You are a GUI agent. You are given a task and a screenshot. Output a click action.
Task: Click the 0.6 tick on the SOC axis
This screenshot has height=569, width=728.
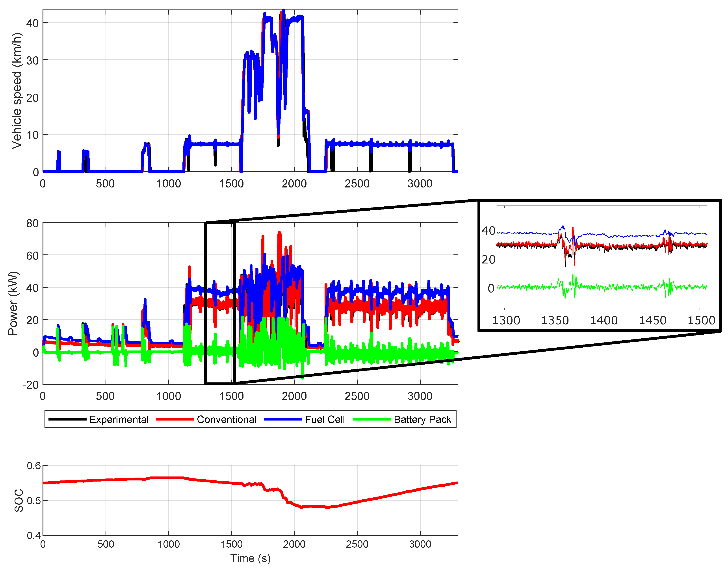(x=34, y=466)
